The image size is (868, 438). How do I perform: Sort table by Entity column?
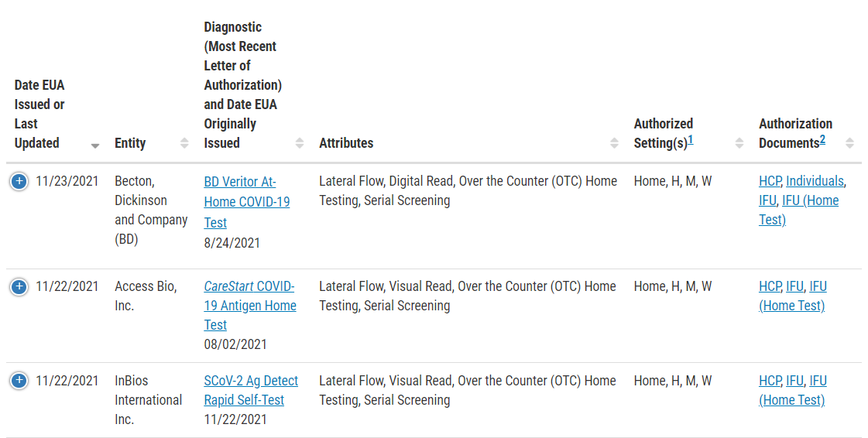point(185,143)
